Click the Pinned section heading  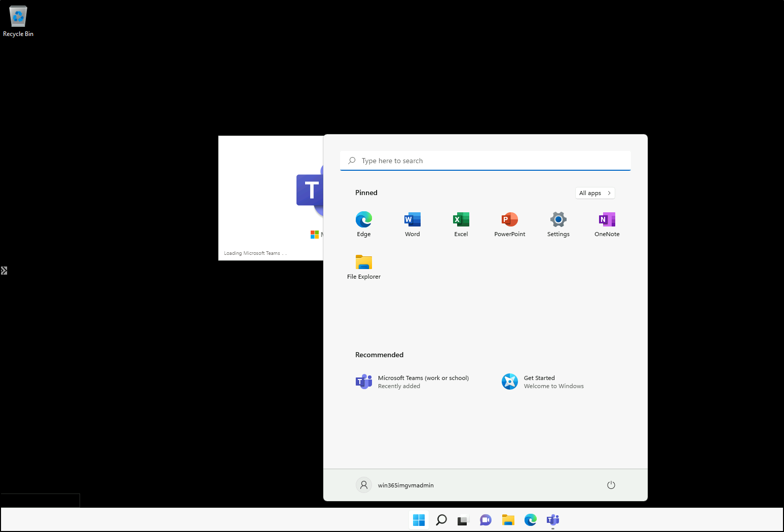pos(366,193)
